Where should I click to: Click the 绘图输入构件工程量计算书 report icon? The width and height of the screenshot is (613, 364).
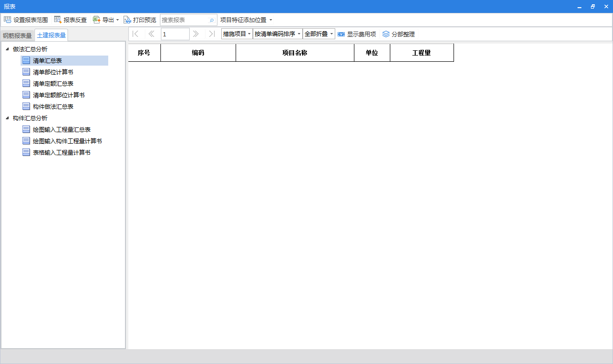tap(26, 141)
